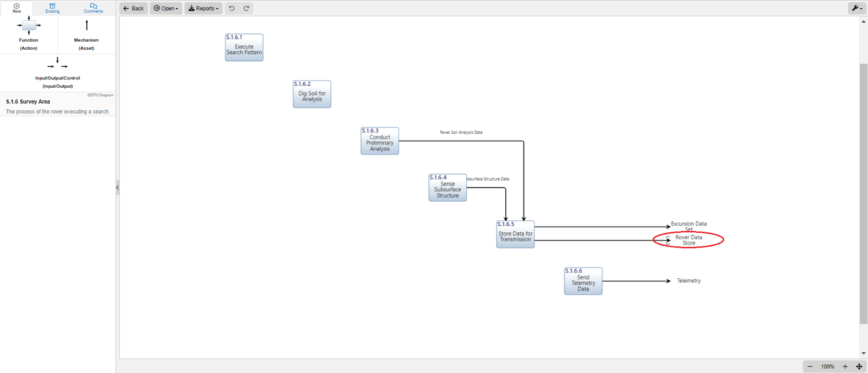Zoom in with the plus control
The height and width of the screenshot is (373, 868).
pyautogui.click(x=845, y=366)
